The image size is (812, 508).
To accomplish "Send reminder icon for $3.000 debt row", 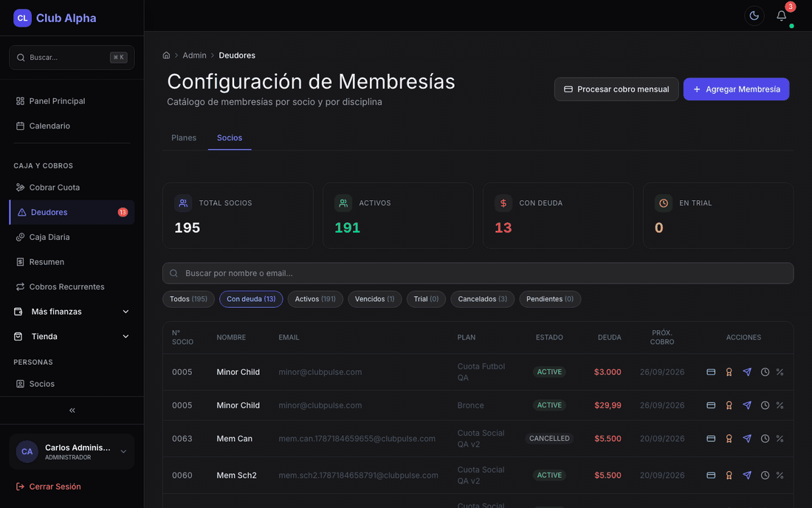I will [747, 372].
